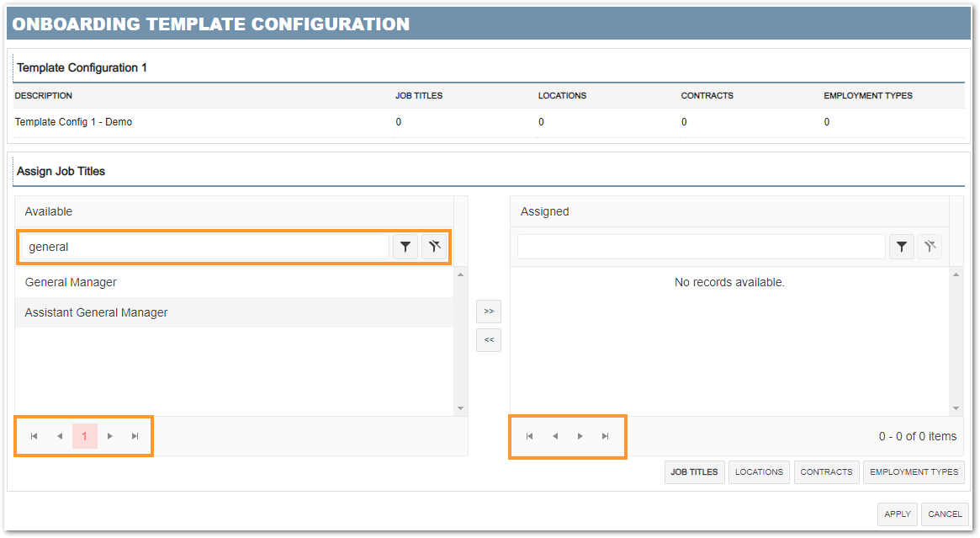Go to next page in Available pager
The height and width of the screenshot is (538, 980).
coord(110,436)
